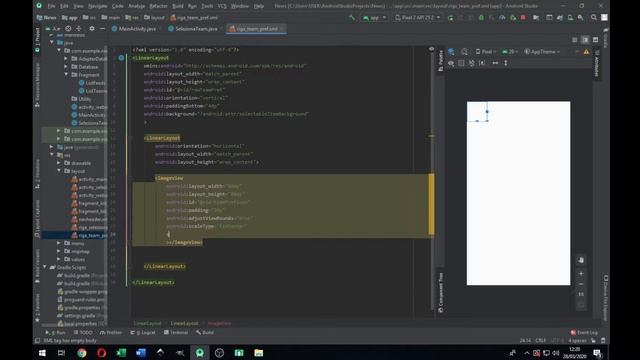Switch to the SelezionaTeam.java tab
This screenshot has width=640, height=360.
[x=193, y=29]
